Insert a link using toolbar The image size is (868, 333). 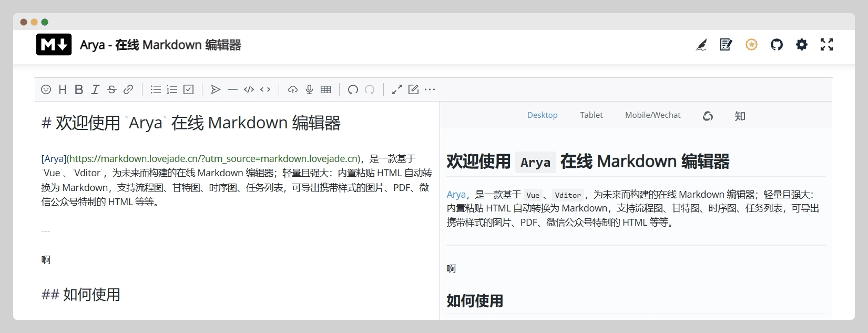pyautogui.click(x=128, y=89)
